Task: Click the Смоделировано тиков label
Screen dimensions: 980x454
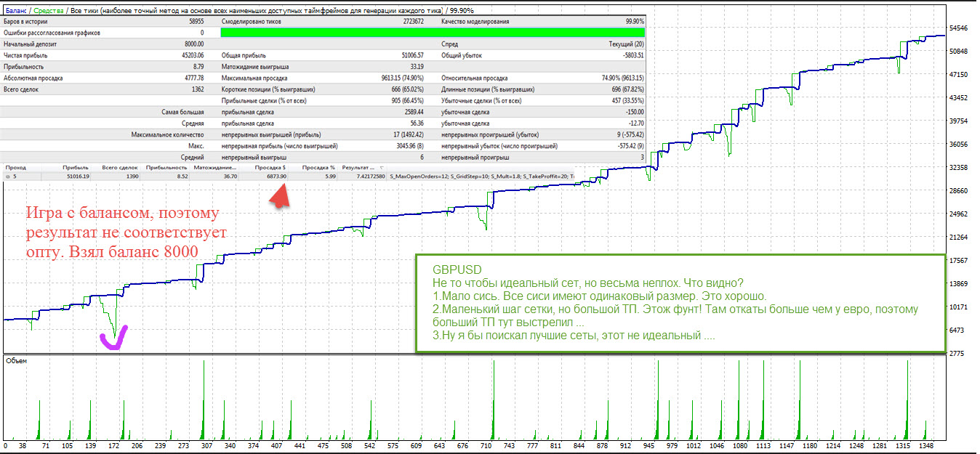Action: click(x=252, y=22)
